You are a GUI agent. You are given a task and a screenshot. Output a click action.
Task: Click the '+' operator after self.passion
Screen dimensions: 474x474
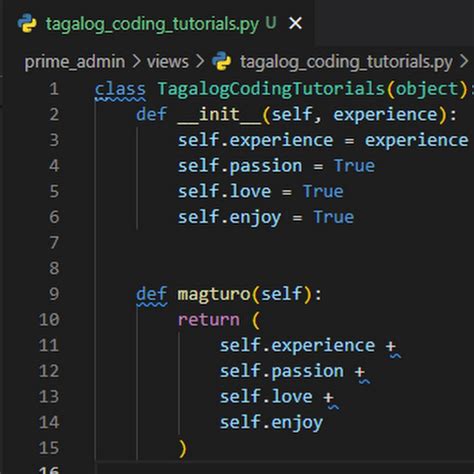pyautogui.click(x=360, y=372)
